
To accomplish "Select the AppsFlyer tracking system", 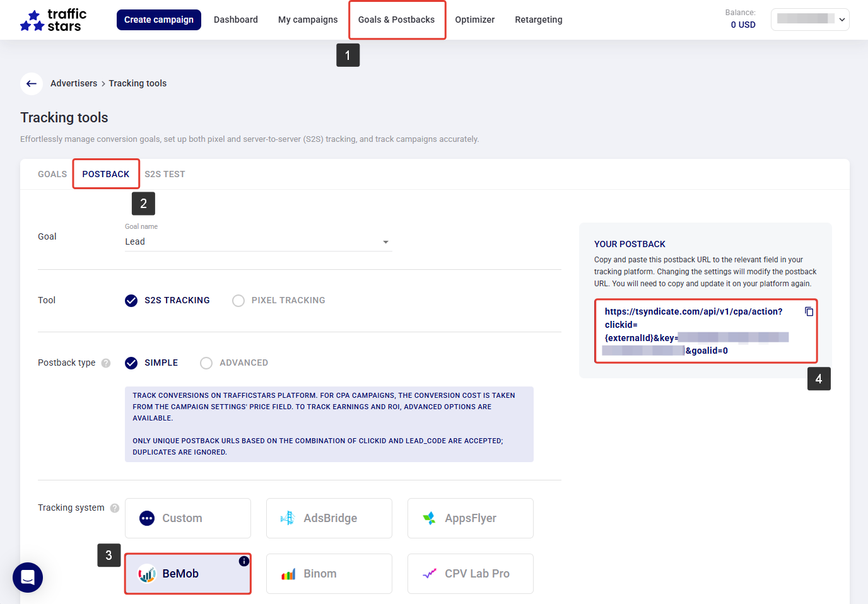I will coord(470,518).
